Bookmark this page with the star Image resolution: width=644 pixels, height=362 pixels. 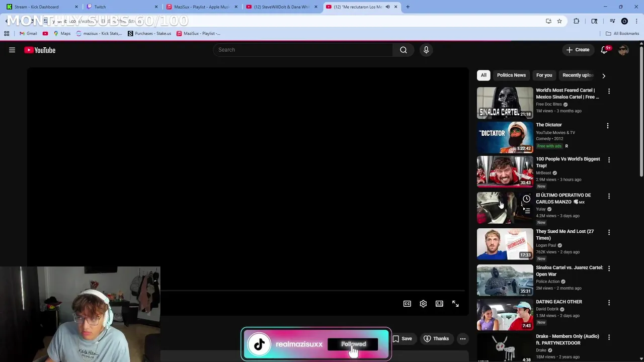tap(559, 21)
